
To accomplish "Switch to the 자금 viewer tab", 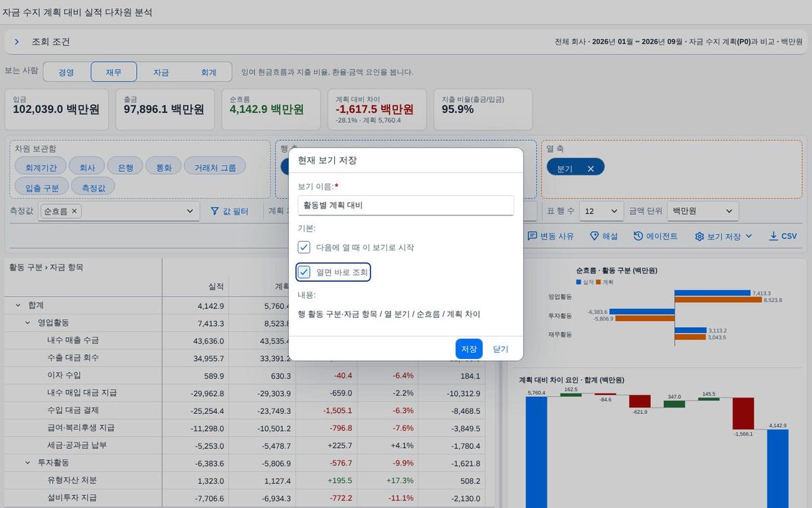I will coord(161,72).
